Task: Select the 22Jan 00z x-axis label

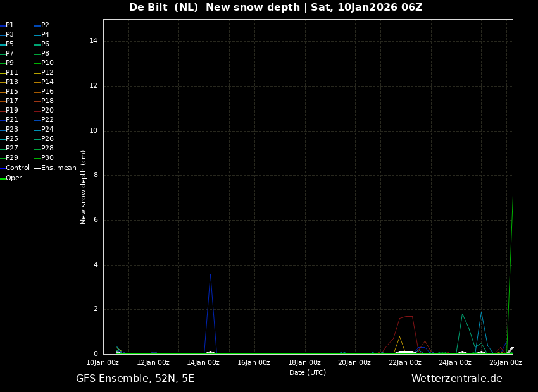Action: point(404,363)
